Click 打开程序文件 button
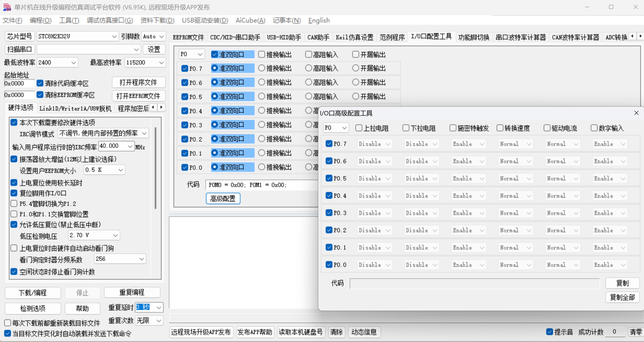 [x=139, y=82]
